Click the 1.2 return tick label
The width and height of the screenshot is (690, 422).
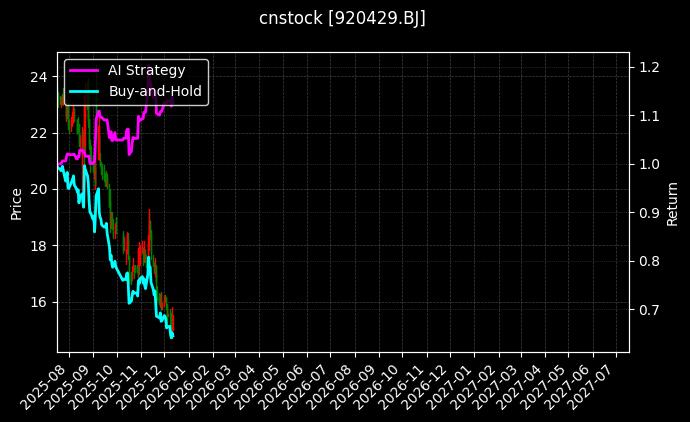click(x=649, y=67)
